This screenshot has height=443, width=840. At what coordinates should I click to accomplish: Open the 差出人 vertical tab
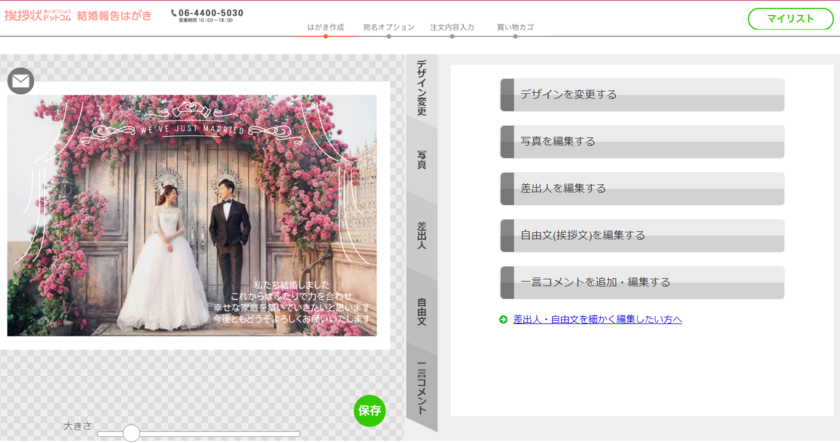click(x=422, y=235)
